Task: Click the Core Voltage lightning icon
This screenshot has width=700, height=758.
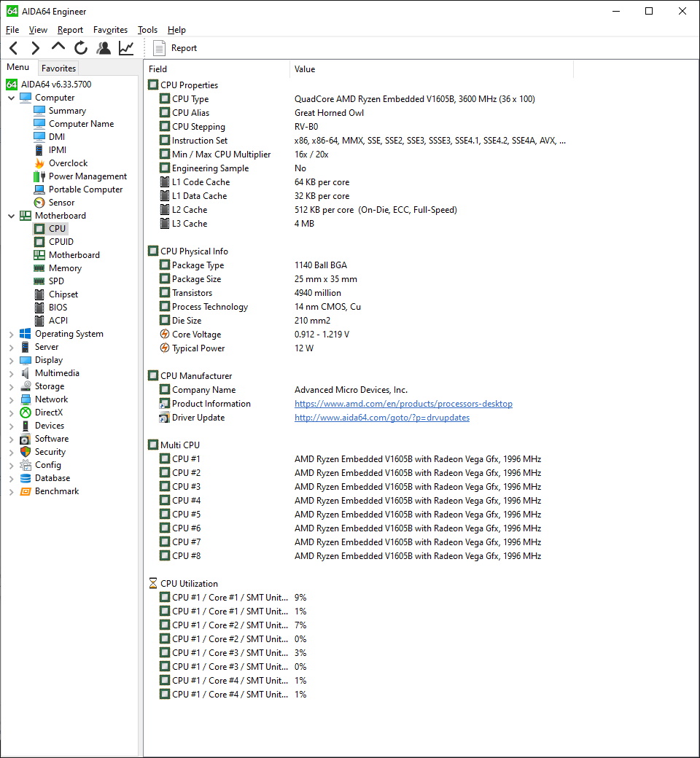Action: (165, 335)
